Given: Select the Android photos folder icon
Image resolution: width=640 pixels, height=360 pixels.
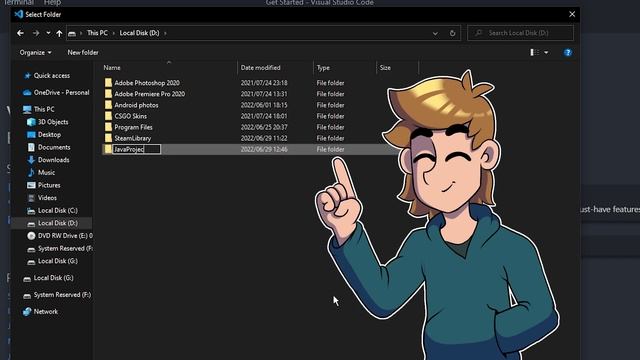Looking at the screenshot, I should tap(108, 105).
